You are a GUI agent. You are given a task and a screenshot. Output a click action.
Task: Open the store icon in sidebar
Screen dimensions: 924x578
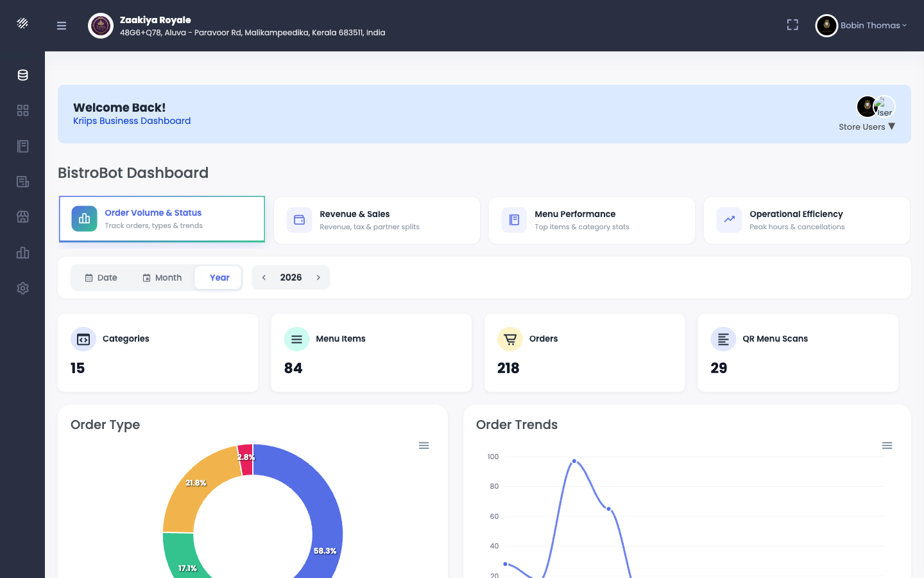click(22, 217)
